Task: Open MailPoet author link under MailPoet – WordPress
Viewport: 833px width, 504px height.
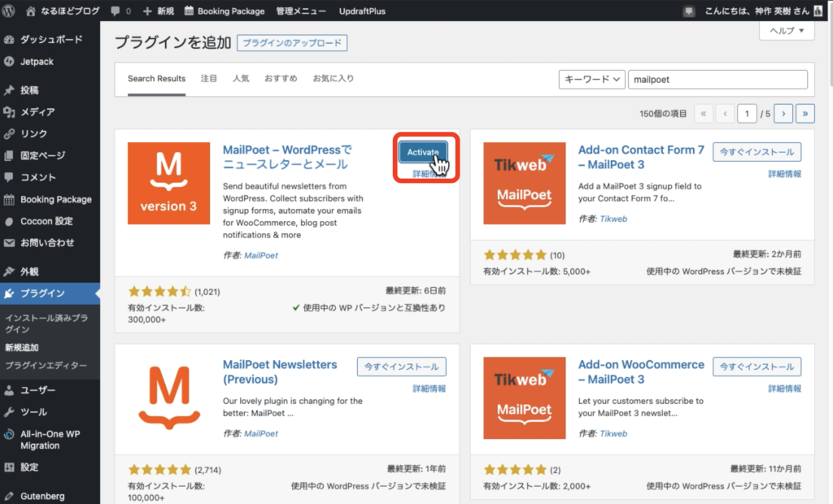Action: [261, 255]
